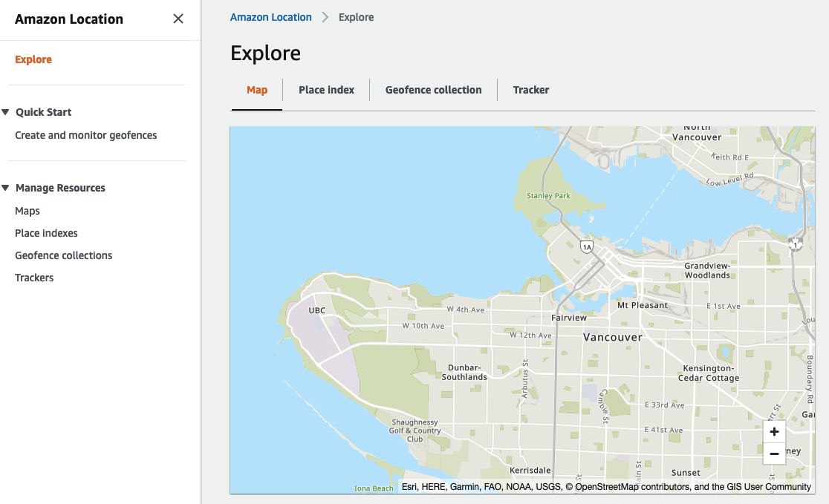Image resolution: width=829 pixels, height=504 pixels.
Task: Click the Kensington-Cedar Cottage label
Action: [x=709, y=373]
